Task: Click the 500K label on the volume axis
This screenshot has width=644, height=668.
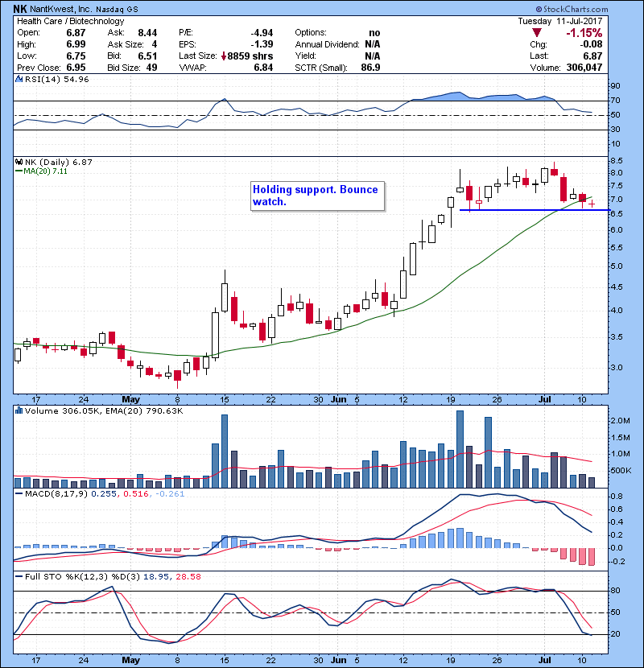Action: 621,471
